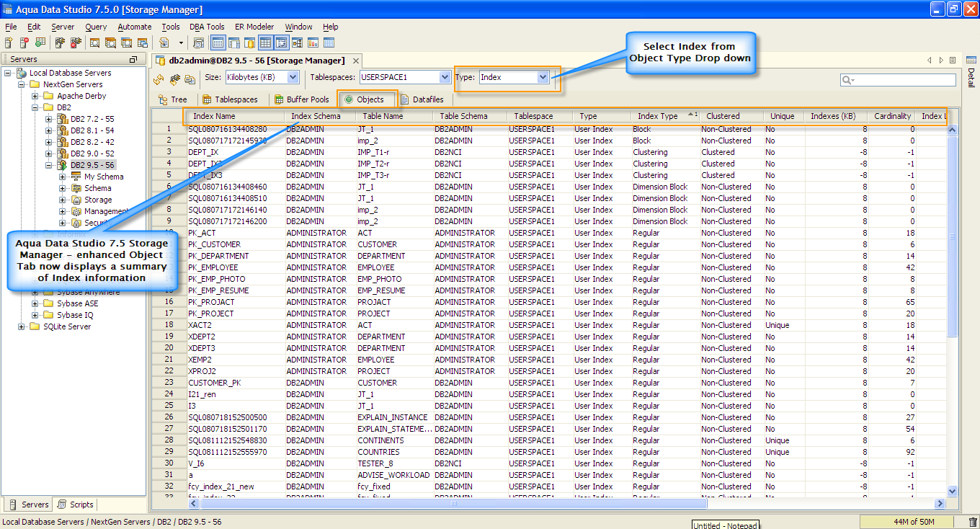Viewport: 980px width, 529px height.
Task: Click the delete server icon with red mark
Action: (x=24, y=43)
